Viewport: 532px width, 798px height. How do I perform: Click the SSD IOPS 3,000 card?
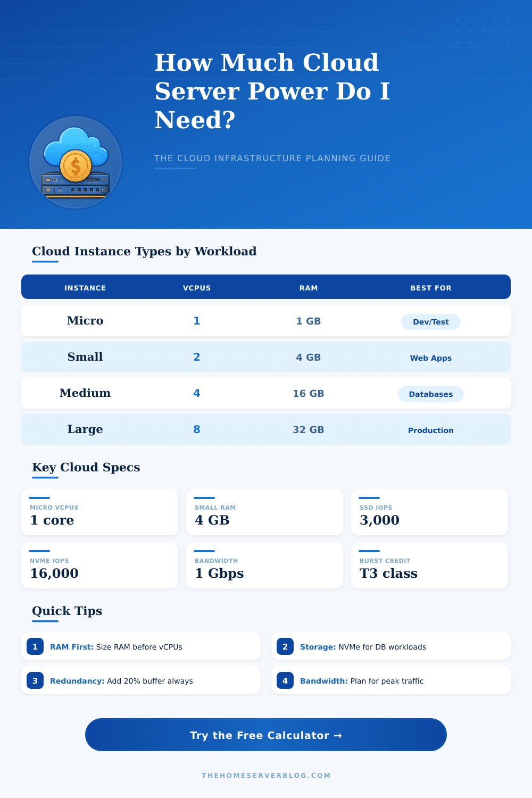(x=429, y=512)
